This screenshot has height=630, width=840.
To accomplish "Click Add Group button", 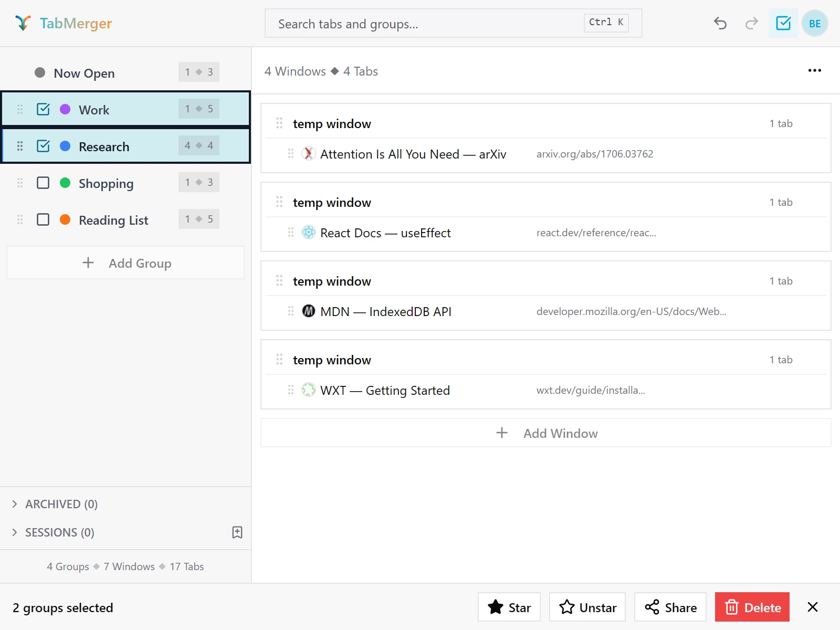I will [125, 262].
